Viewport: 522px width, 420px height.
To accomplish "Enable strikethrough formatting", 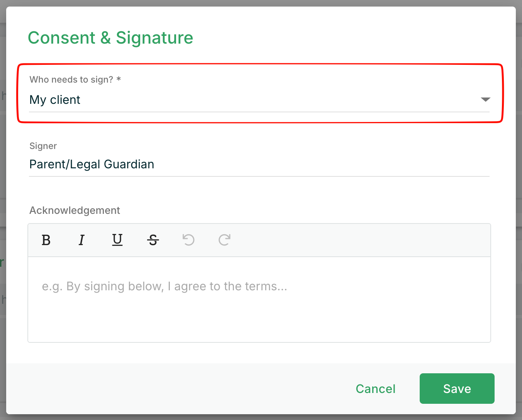I will coord(153,240).
